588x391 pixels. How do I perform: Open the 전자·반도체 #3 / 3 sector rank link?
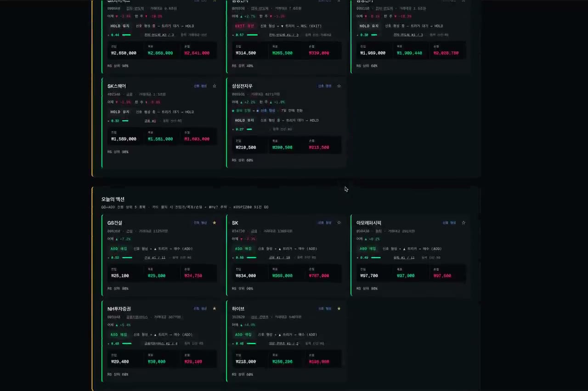pyautogui.click(x=408, y=35)
